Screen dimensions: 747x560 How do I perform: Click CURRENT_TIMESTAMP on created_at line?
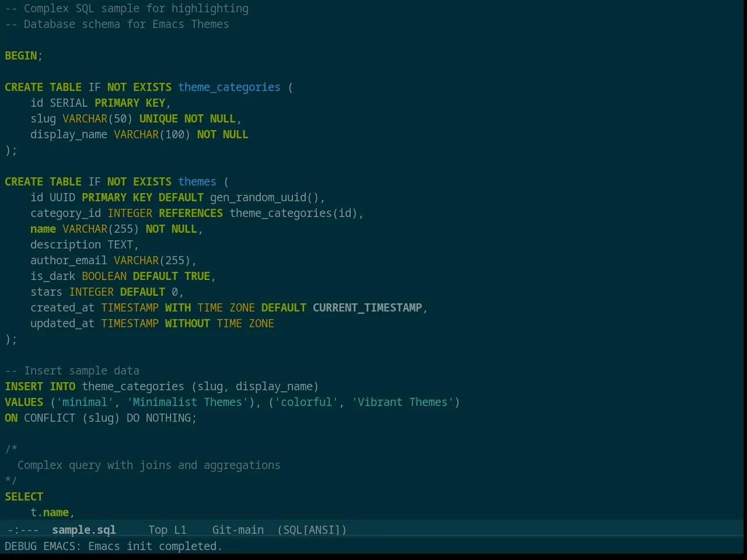(367, 307)
